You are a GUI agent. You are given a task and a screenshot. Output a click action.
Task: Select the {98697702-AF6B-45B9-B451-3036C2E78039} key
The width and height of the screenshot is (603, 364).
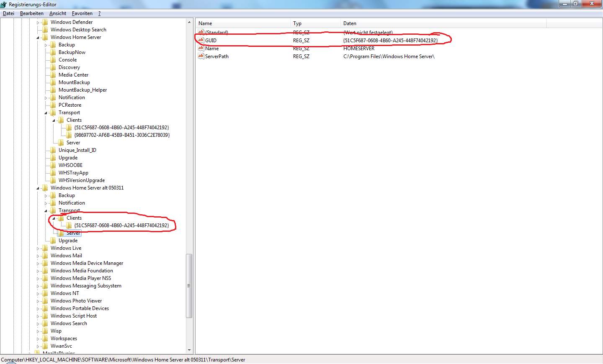[x=122, y=135]
